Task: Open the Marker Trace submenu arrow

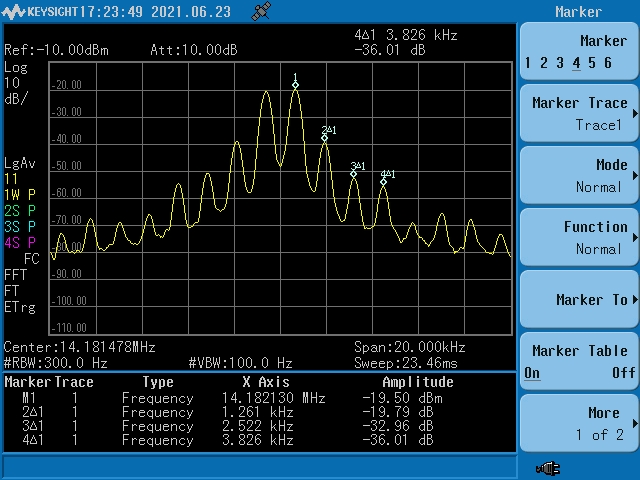Action: click(635, 113)
